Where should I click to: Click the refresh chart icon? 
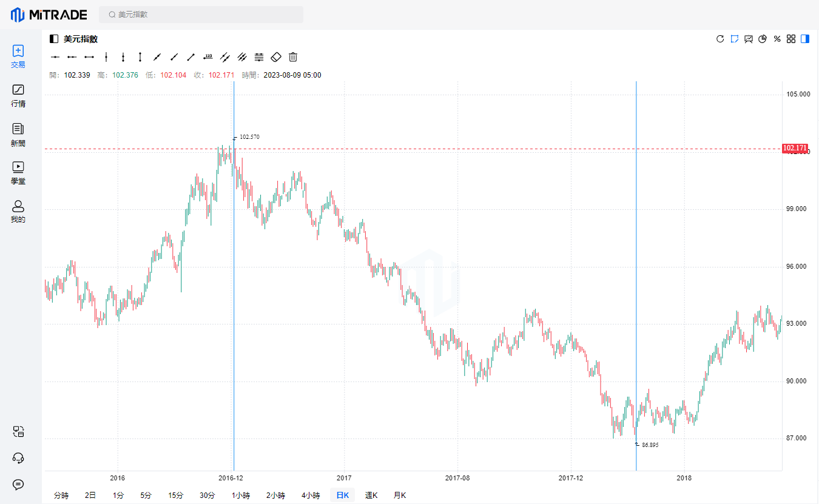[x=720, y=39]
